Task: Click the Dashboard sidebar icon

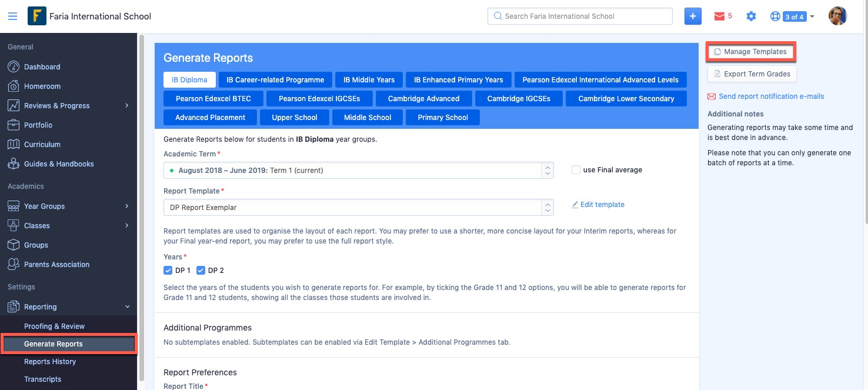Action: tap(14, 66)
